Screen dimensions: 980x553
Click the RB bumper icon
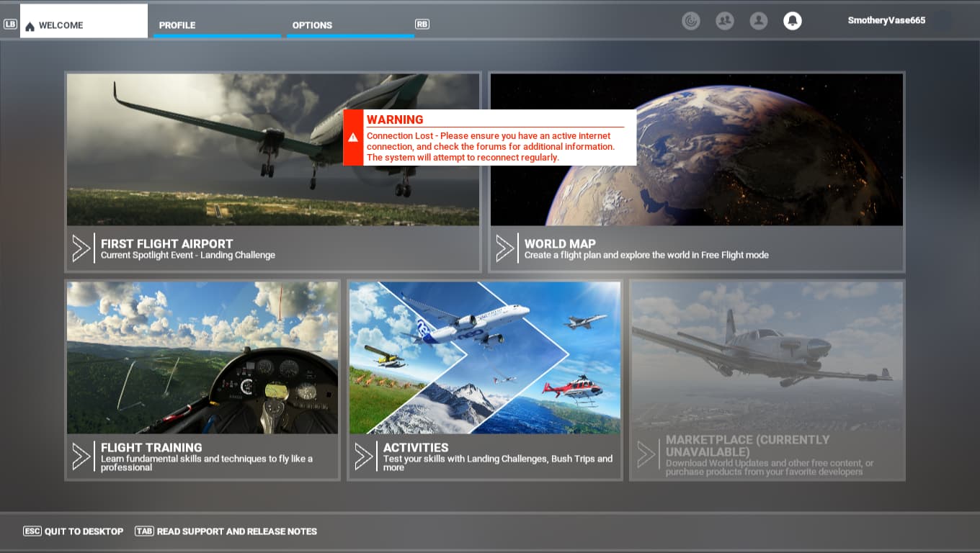tap(422, 24)
